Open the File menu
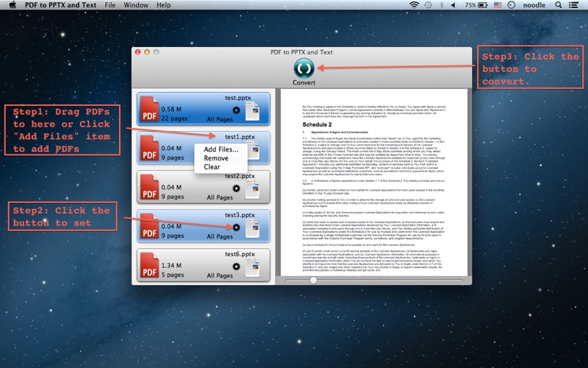 tap(110, 5)
